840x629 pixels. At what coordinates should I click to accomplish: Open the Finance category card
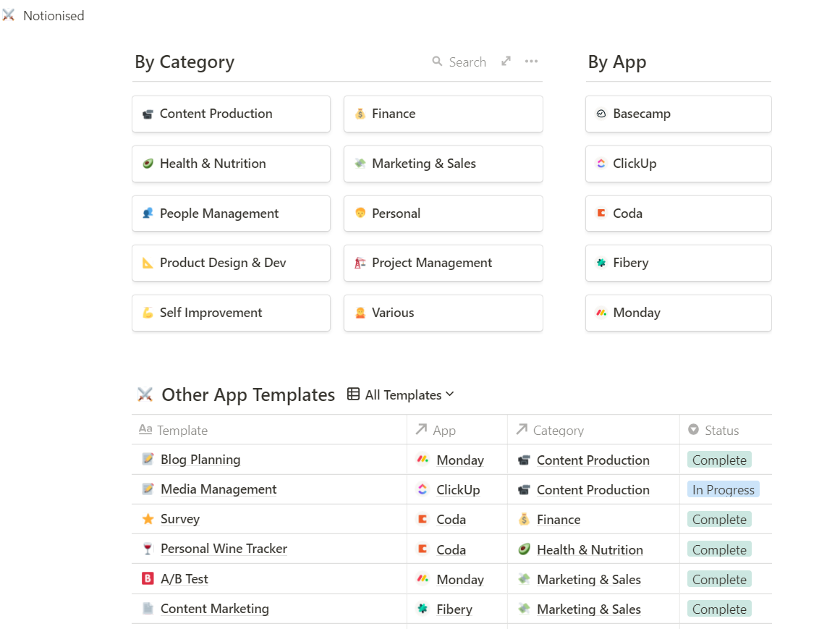[x=443, y=114]
